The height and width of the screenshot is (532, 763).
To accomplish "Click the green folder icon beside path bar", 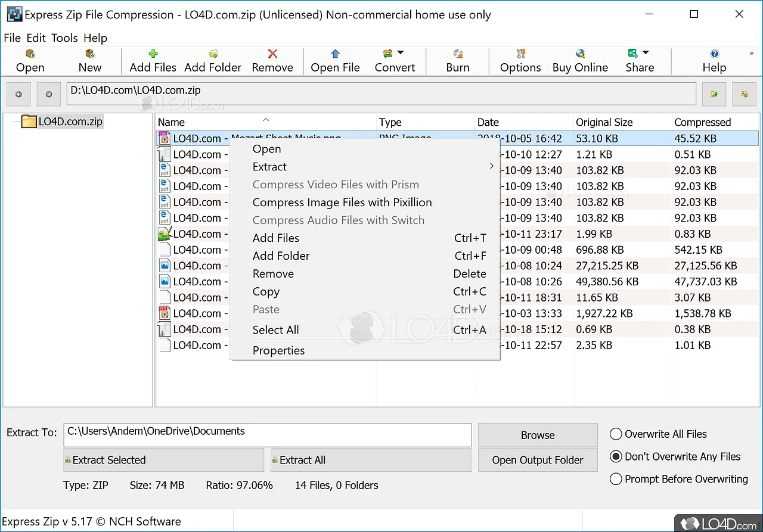I will pyautogui.click(x=714, y=94).
